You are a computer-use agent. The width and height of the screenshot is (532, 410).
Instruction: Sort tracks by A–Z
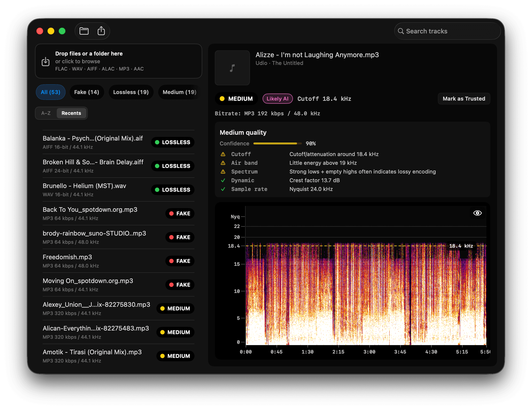point(46,113)
